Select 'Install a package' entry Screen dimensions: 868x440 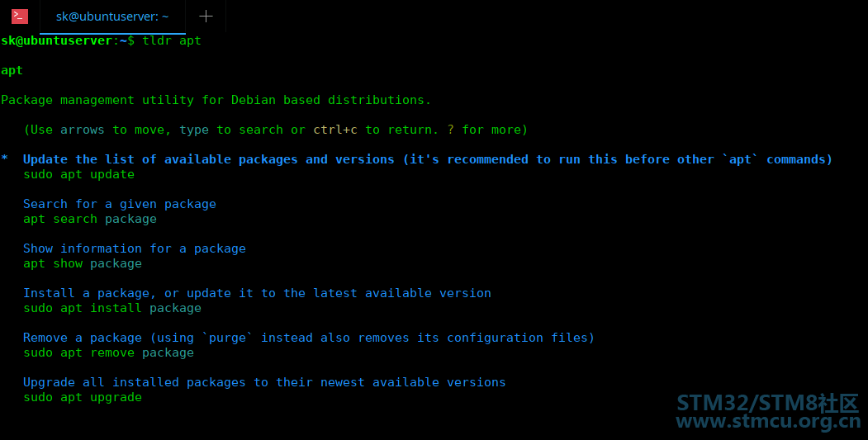257,293
